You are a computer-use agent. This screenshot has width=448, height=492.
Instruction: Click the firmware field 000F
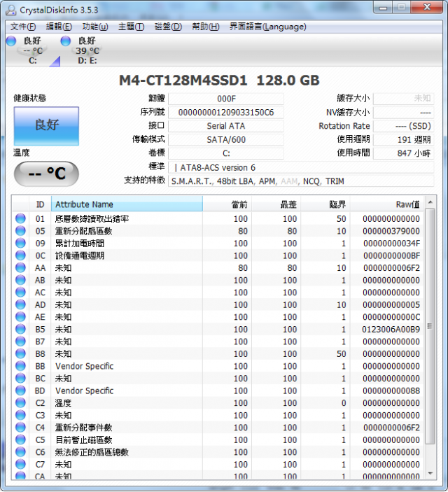point(226,99)
